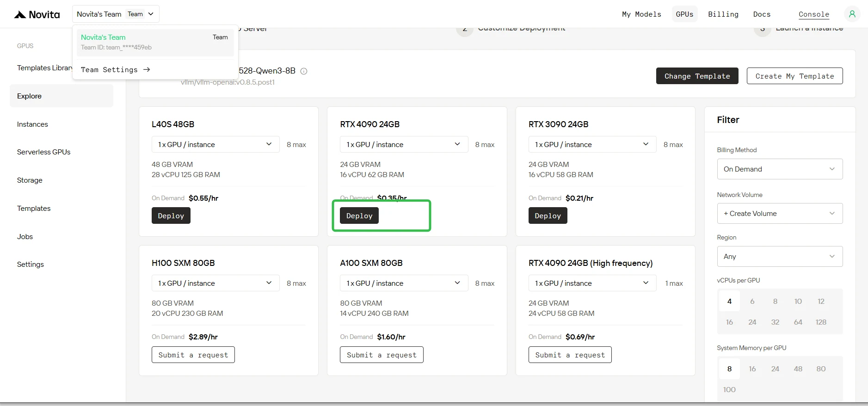Click the $1.60/hr price on A100 card
Viewport: 868px width, 406px height.
pos(391,337)
